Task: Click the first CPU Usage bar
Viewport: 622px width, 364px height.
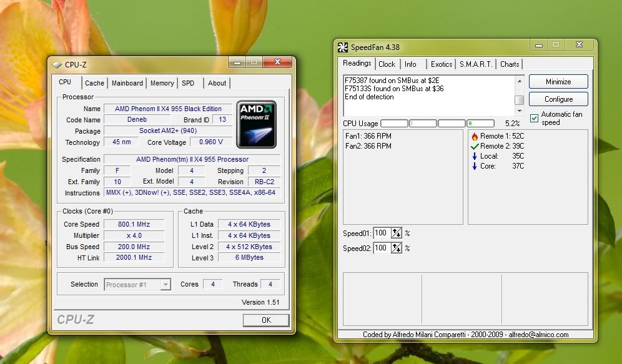Action: [394, 124]
